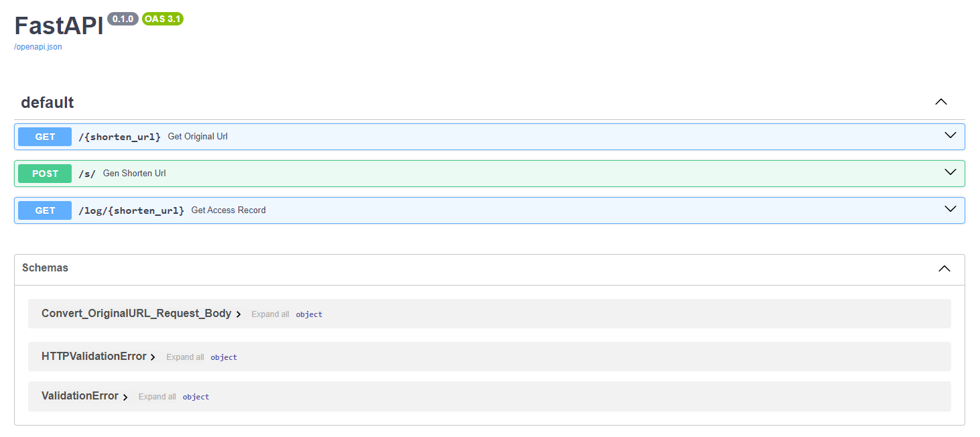The width and height of the screenshot is (980, 437).
Task: Click Expand all next to ValidationError
Action: point(157,397)
